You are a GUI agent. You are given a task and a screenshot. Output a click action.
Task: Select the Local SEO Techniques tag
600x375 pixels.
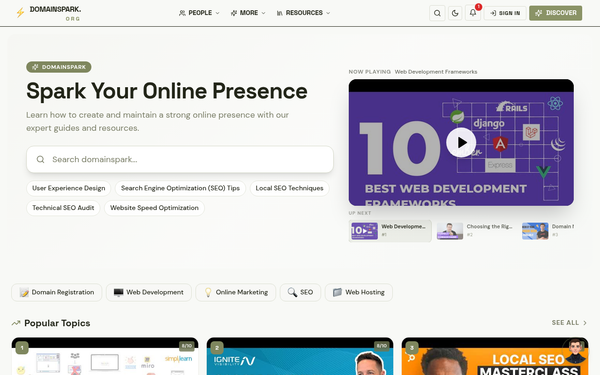click(x=289, y=188)
